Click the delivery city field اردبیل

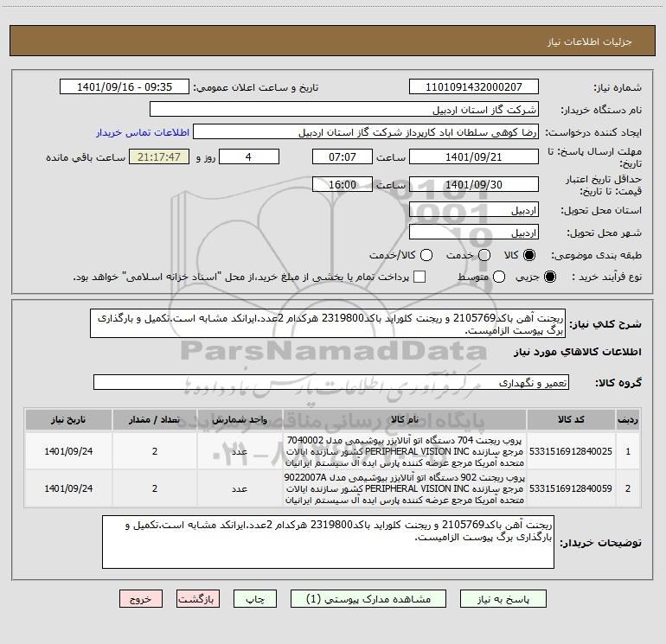474,233
